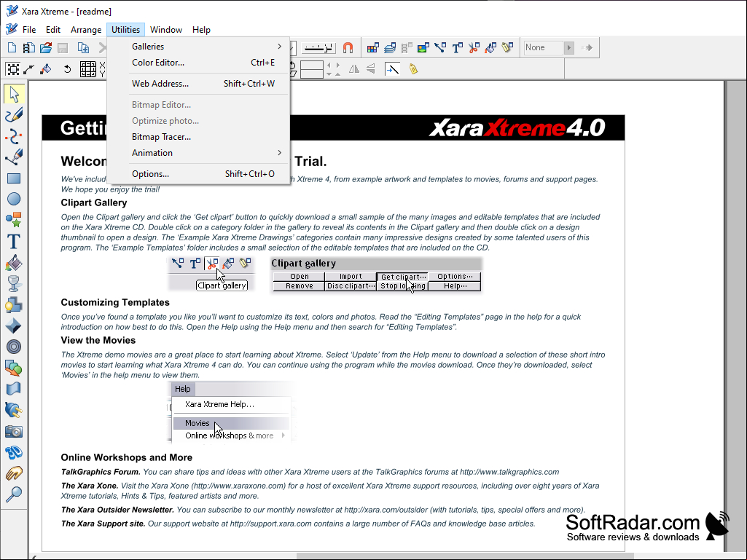The width and height of the screenshot is (747, 560).
Task: Toggle the scale line widths button
Action: [x=392, y=69]
